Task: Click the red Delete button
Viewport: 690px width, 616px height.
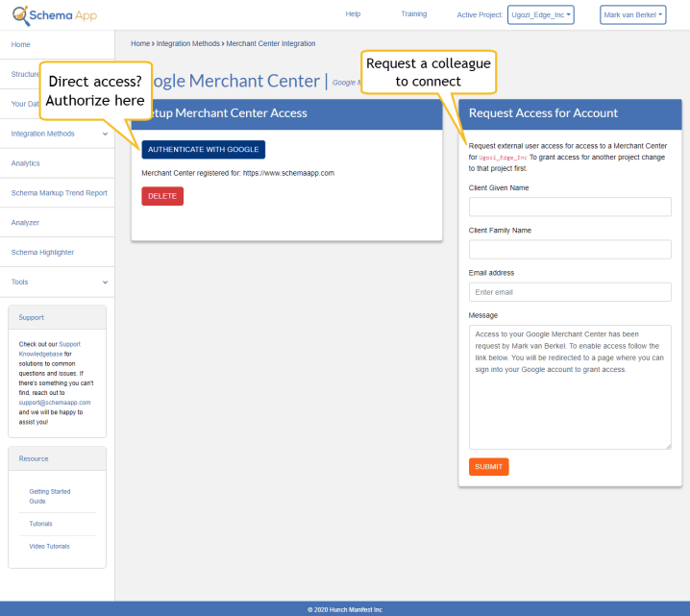Action: click(x=162, y=196)
